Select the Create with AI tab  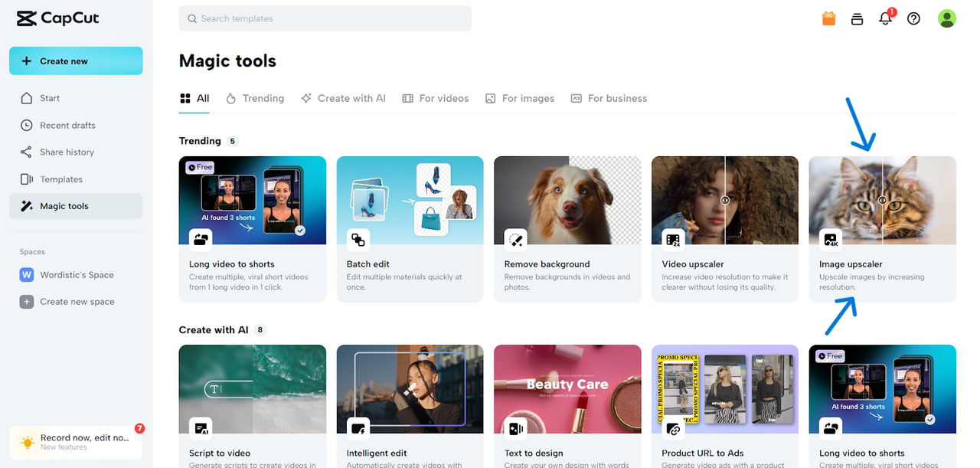click(x=344, y=98)
